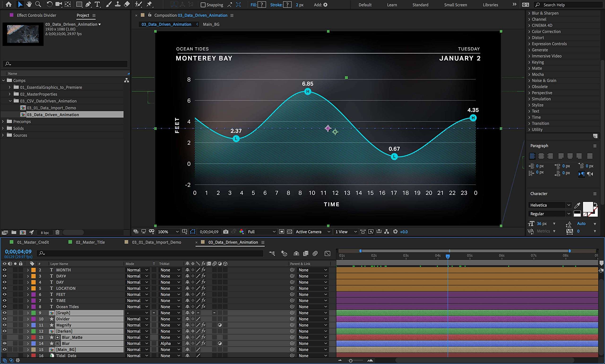Click the Ocean Tides layer name
Viewport: 605px width, 364px height.
pos(67,307)
